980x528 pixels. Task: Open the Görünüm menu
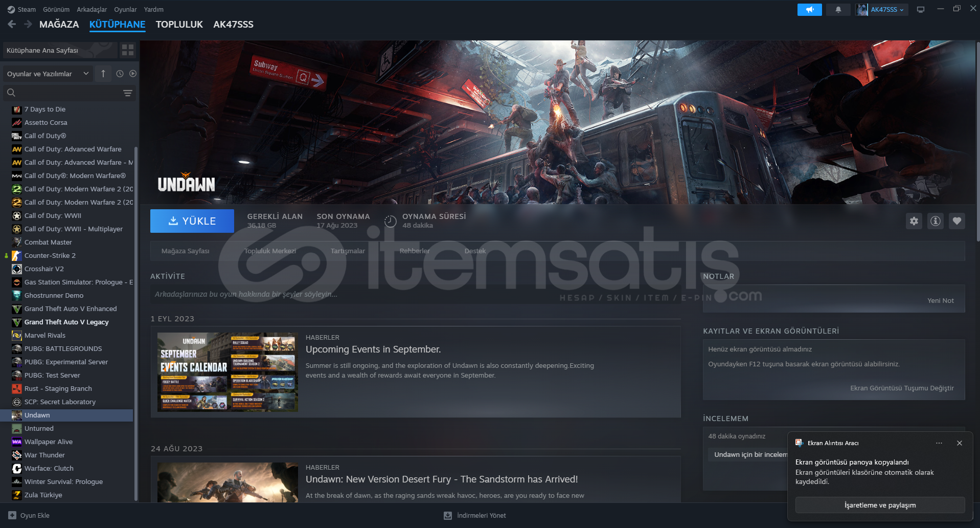tap(56, 9)
